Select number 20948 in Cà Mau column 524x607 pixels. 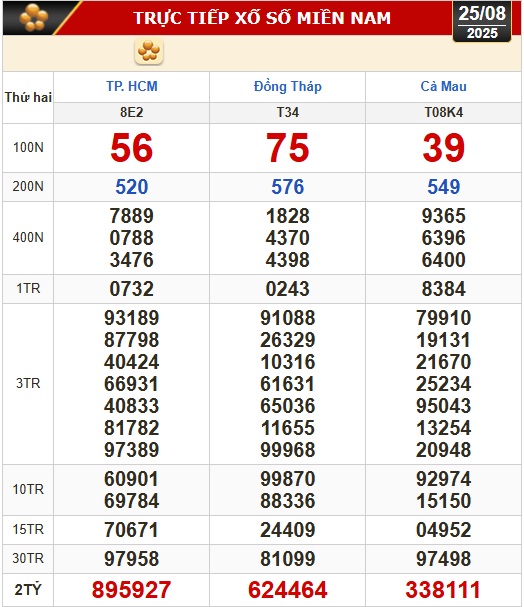coord(444,450)
